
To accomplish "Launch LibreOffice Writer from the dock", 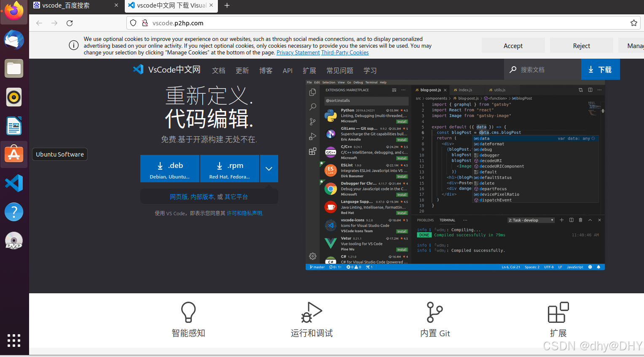I will [x=14, y=126].
